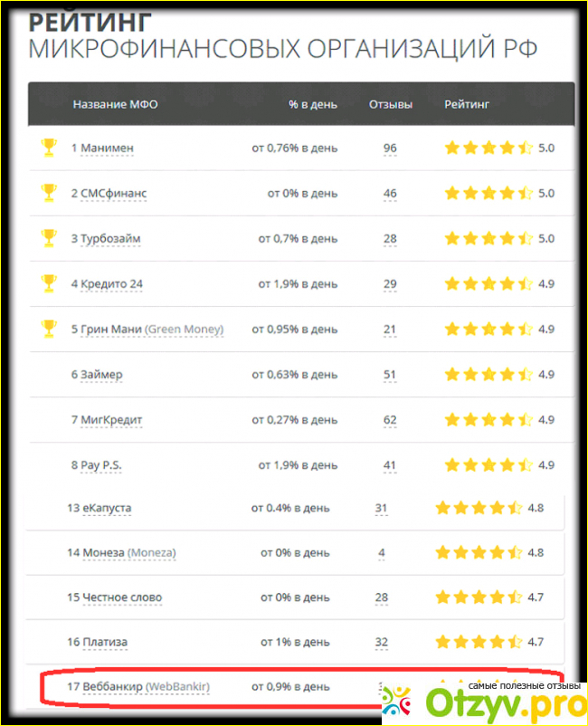The height and width of the screenshot is (726, 588).
Task: Click the star rating for Платиза
Action: pos(479,643)
